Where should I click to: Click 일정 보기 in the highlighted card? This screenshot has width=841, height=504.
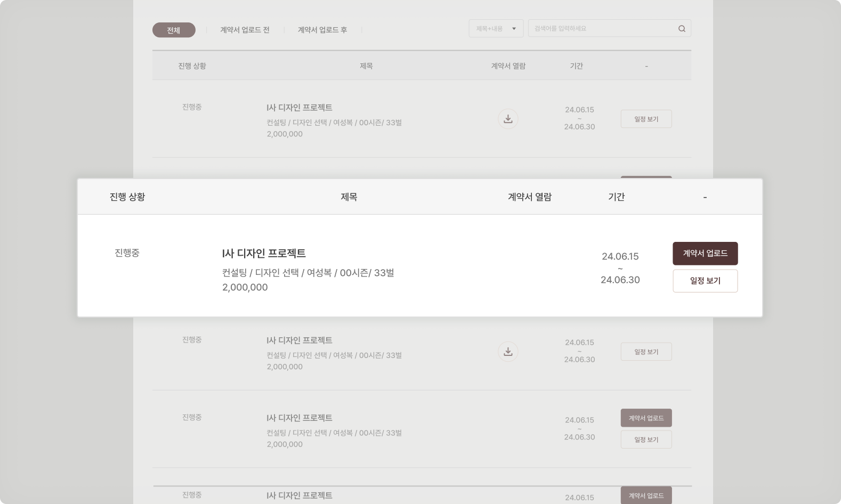(705, 281)
